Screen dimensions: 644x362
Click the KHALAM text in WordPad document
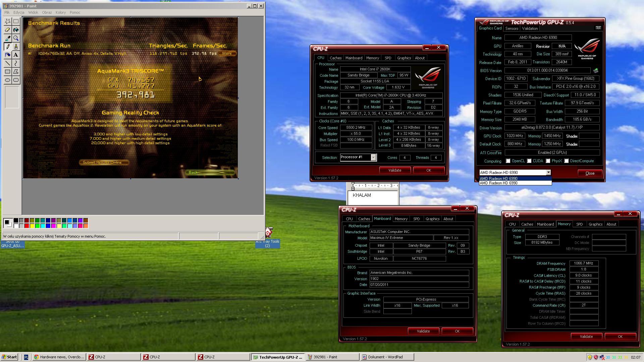click(x=362, y=195)
